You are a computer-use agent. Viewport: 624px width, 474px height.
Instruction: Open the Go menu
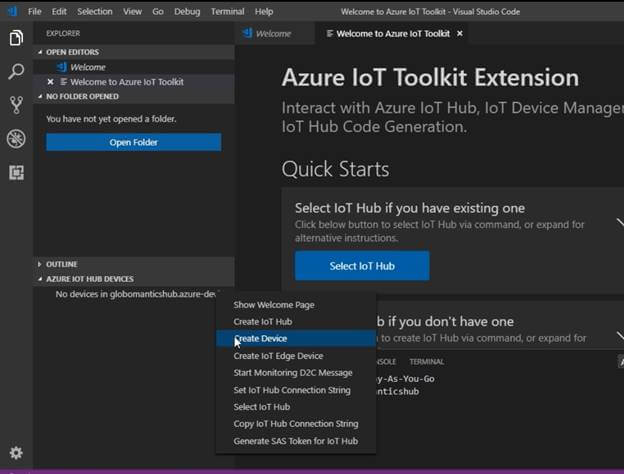point(158,12)
